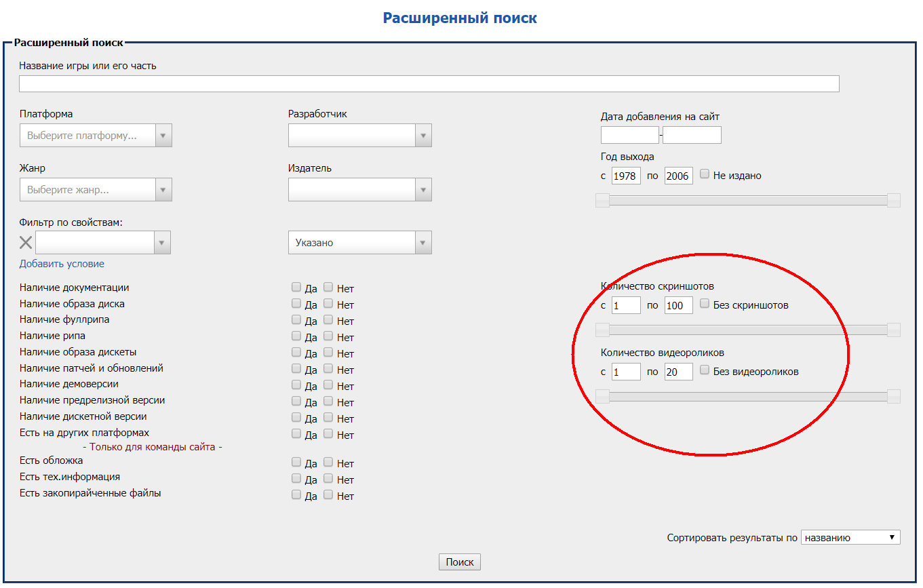The height and width of the screenshot is (588, 923).
Task: Click the Фильтр по свойствам label
Action: (71, 222)
